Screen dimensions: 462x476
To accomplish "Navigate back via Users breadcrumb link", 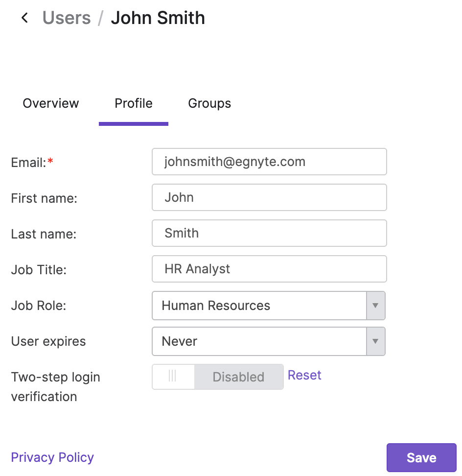I will (x=67, y=18).
